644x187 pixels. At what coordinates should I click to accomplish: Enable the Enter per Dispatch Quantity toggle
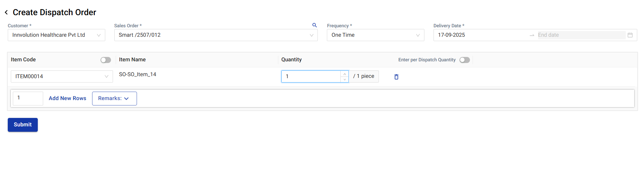[x=465, y=60]
